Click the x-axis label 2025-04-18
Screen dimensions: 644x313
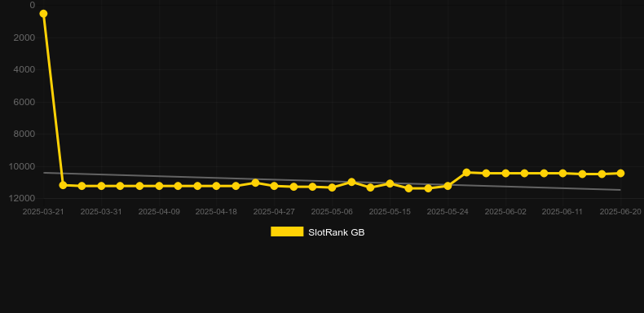point(217,212)
